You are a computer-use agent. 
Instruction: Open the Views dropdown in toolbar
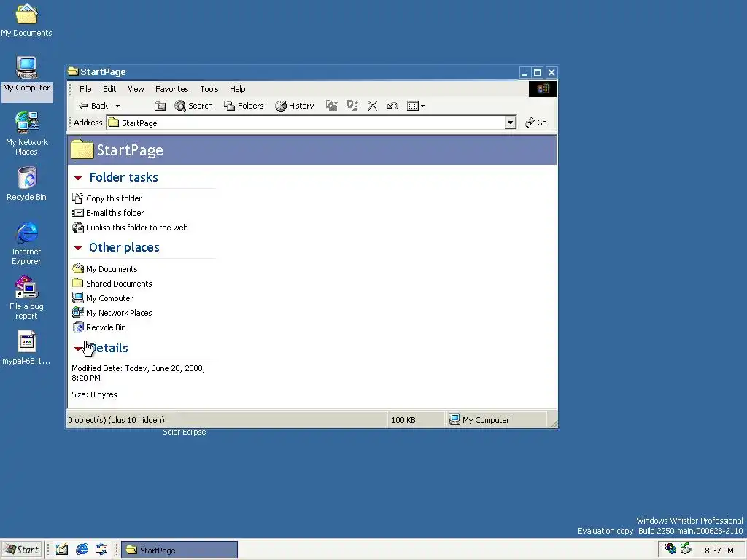(x=415, y=106)
